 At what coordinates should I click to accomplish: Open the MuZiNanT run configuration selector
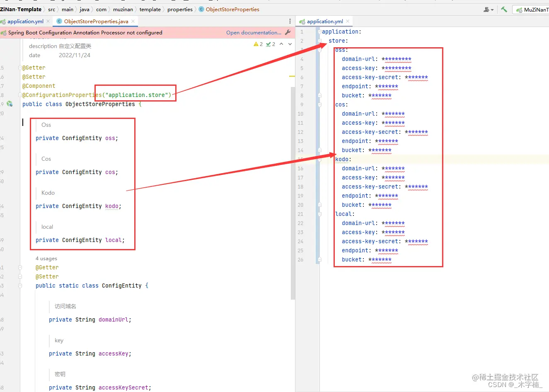pos(532,10)
